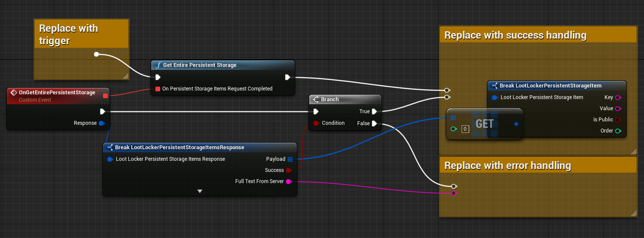
Task: Click the red delegate pin on custom event
Action: pos(105,96)
